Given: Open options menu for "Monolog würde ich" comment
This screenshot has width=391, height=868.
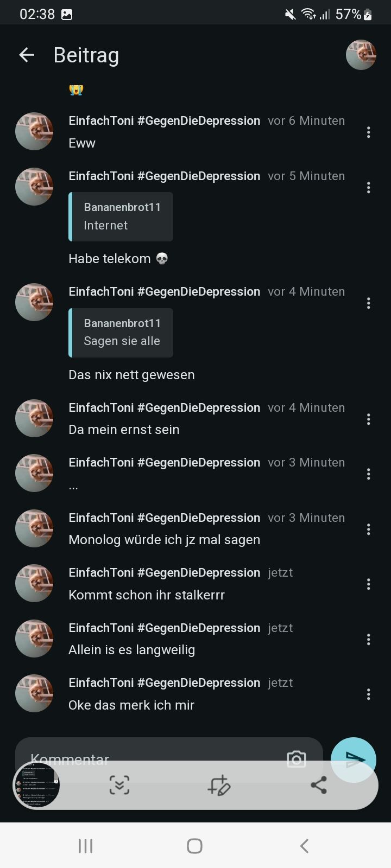Looking at the screenshot, I should point(369,529).
